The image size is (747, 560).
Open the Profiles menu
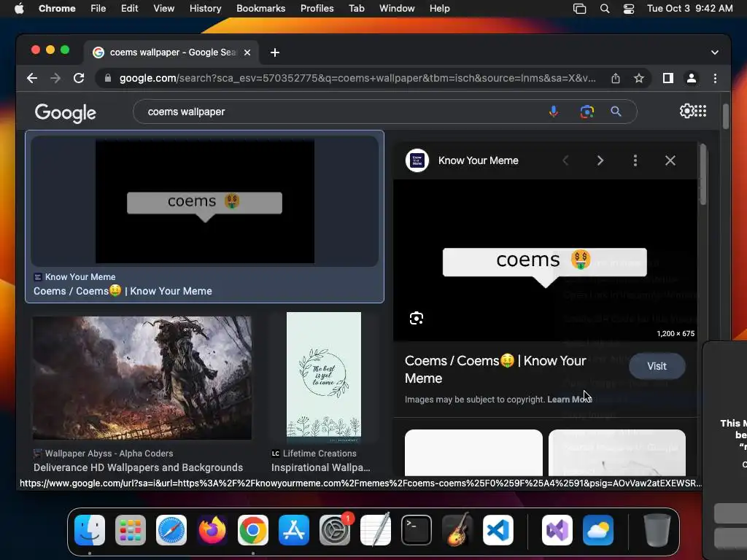click(x=317, y=9)
